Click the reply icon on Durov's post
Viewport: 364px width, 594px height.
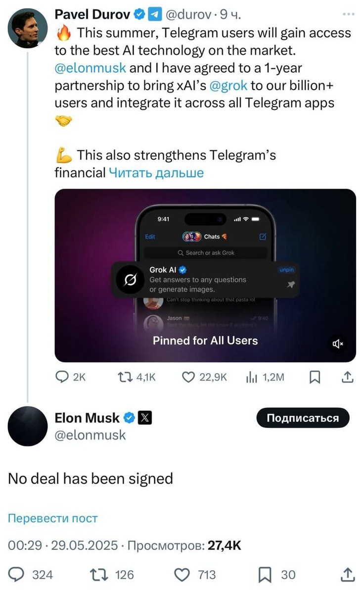[x=61, y=377]
